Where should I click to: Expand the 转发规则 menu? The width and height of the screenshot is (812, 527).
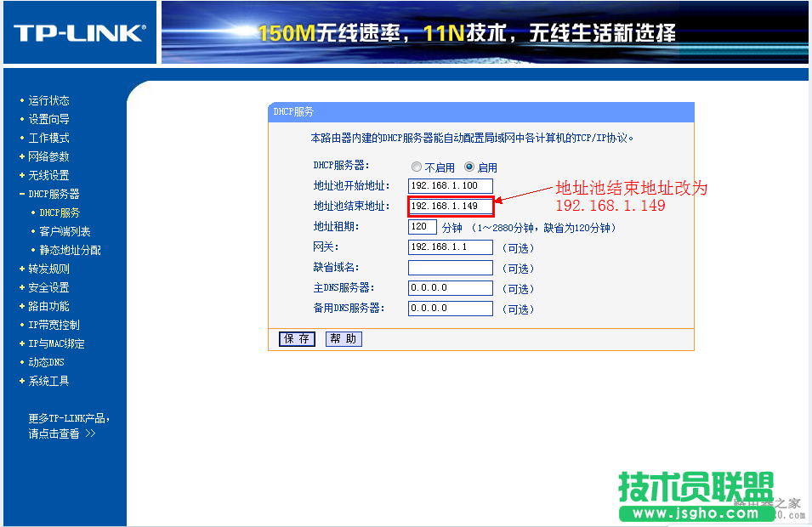[x=48, y=269]
